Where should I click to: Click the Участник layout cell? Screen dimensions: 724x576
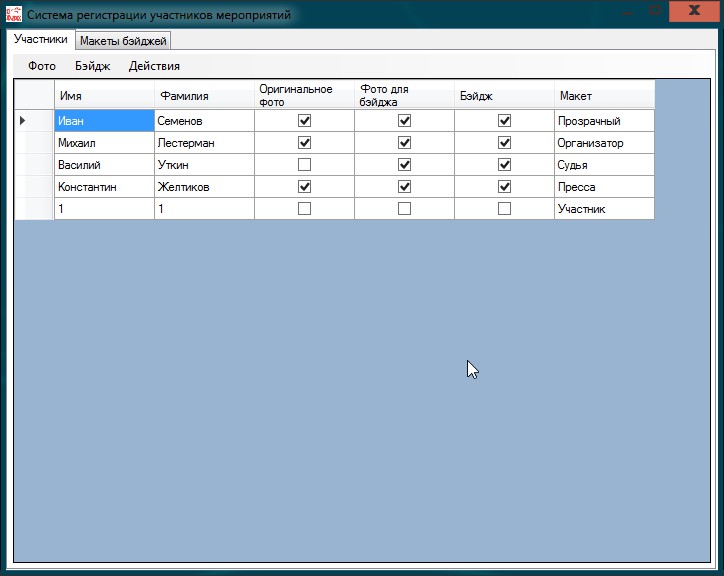pyautogui.click(x=605, y=208)
